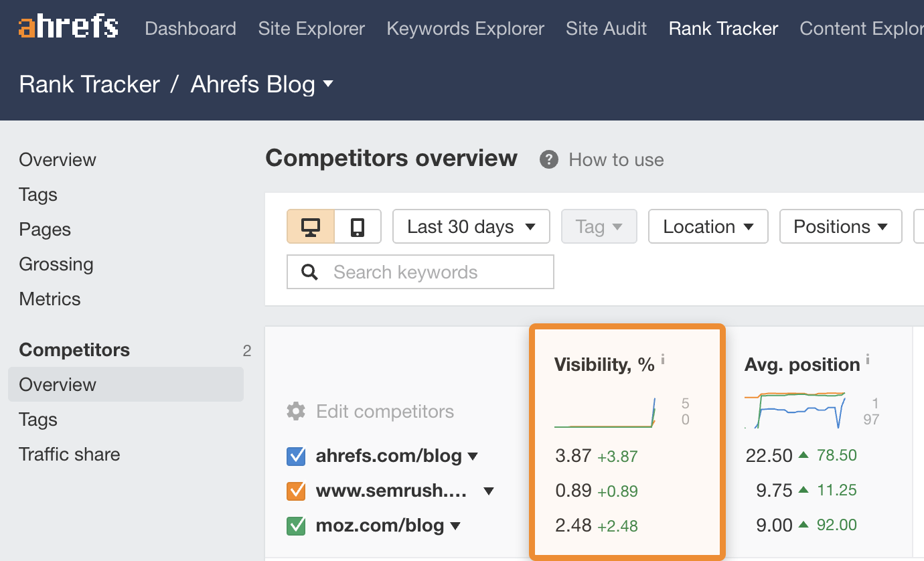Screen dimensions: 924x561
Task: Open the Last 30 days dropdown
Action: point(471,226)
